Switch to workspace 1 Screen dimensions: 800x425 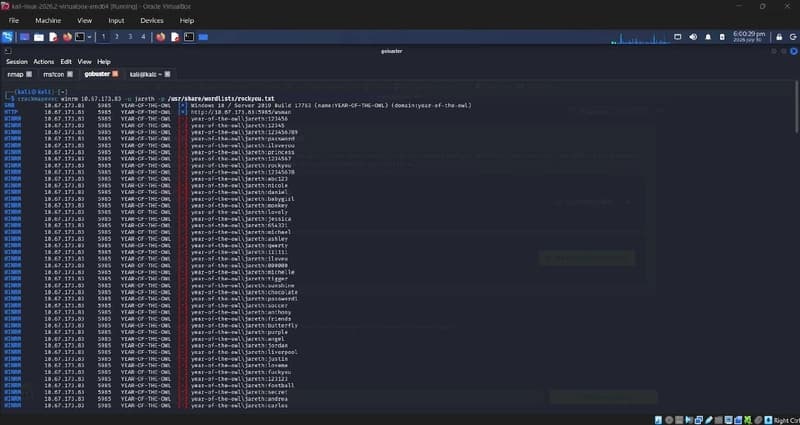(104, 37)
